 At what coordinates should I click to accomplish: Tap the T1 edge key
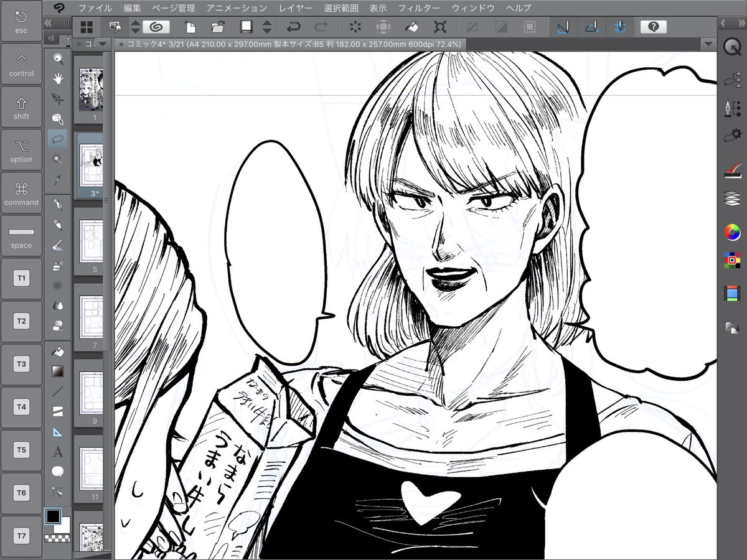coord(21,279)
